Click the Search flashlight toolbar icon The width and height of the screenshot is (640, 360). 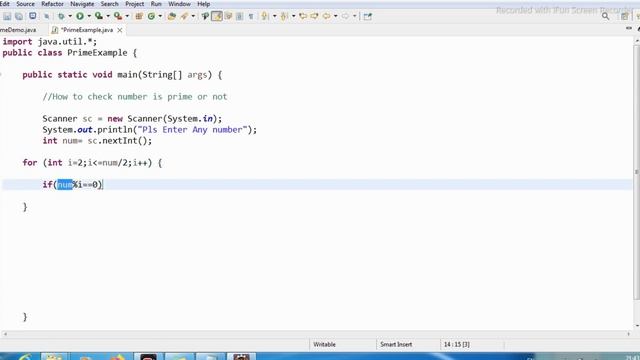(x=205, y=16)
